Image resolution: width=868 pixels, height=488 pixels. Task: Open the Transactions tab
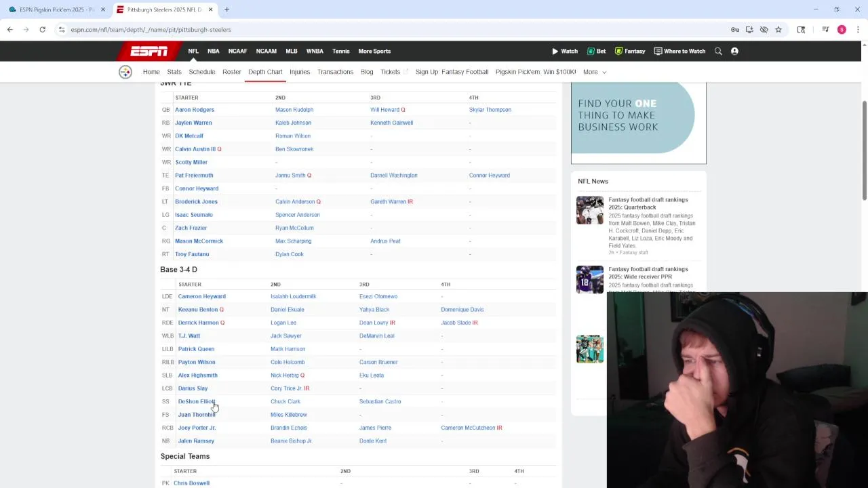pos(335,72)
